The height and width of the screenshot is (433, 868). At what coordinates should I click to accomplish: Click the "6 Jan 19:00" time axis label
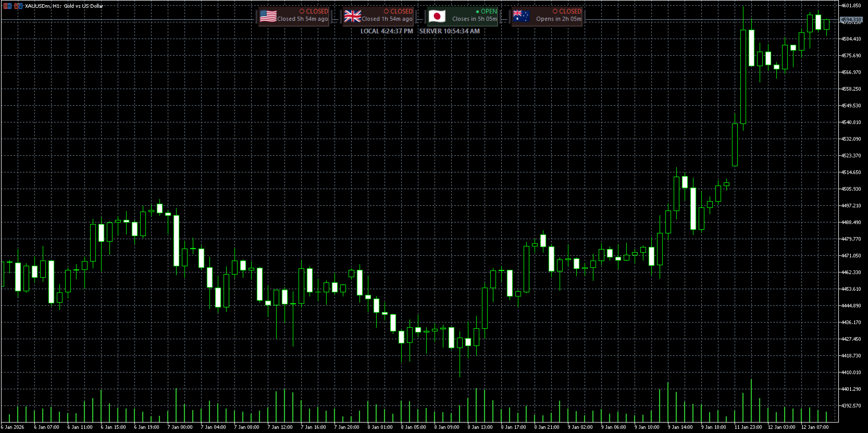(x=146, y=427)
